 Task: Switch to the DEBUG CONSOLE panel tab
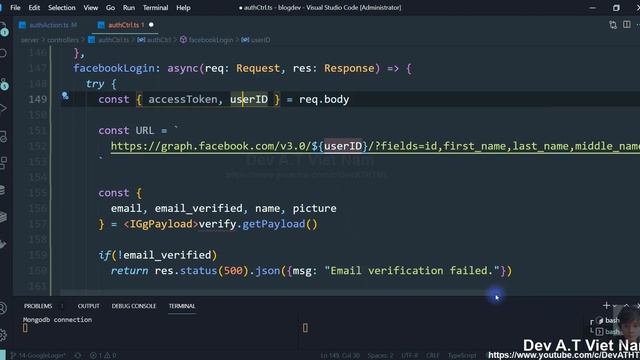pos(133,306)
